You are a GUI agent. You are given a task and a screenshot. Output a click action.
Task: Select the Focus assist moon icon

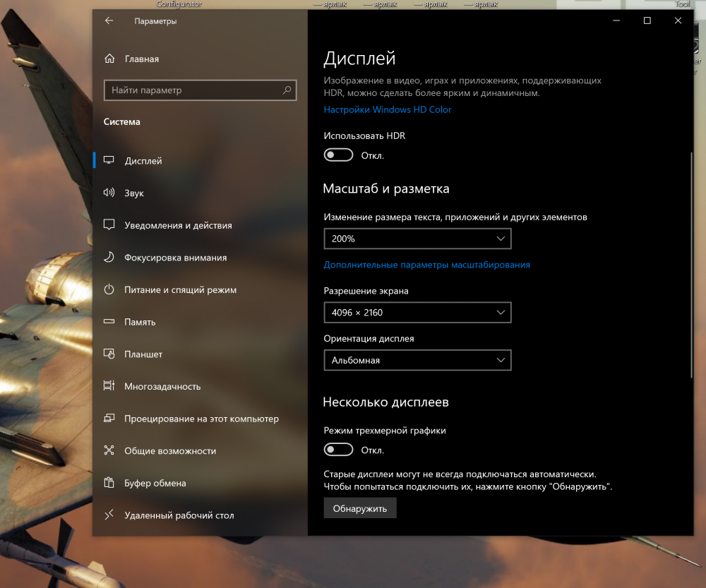(109, 258)
